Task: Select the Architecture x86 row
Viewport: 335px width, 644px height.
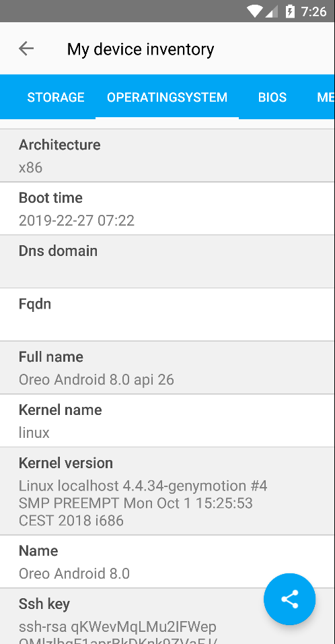Action: 167,155
